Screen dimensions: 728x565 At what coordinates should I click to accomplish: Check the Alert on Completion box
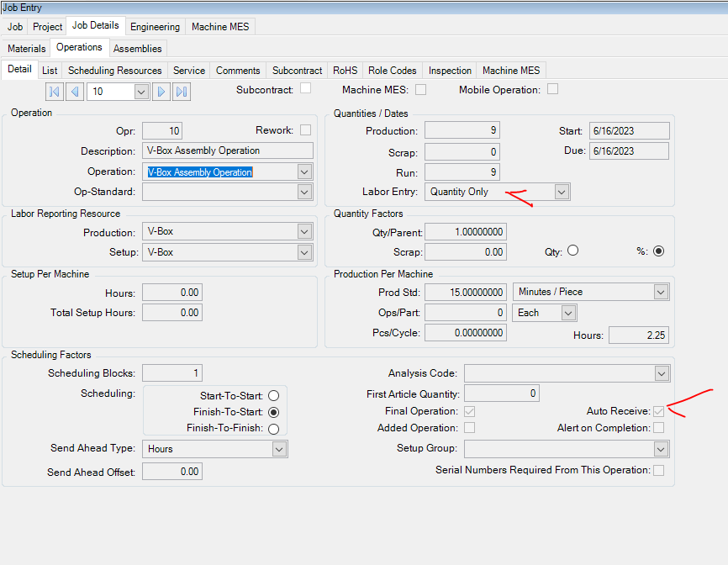659,427
